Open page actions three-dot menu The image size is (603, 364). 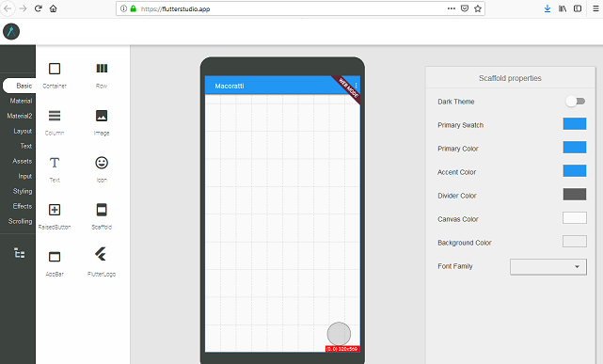pyautogui.click(x=452, y=8)
